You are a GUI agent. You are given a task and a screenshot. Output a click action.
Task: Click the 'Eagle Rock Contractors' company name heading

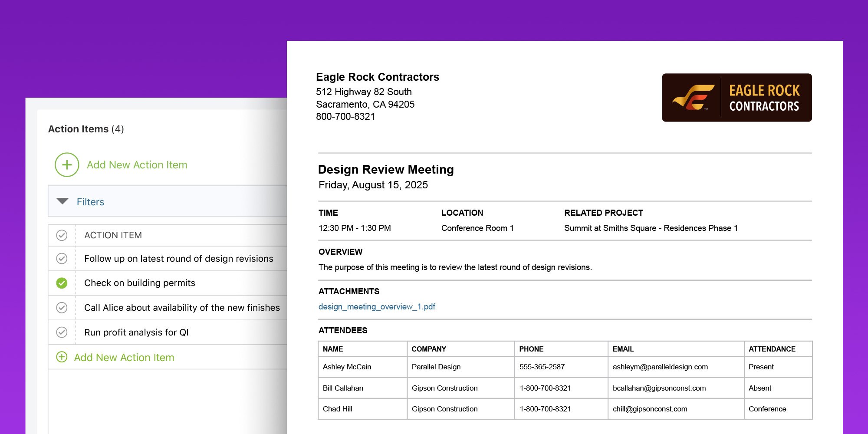coord(378,77)
